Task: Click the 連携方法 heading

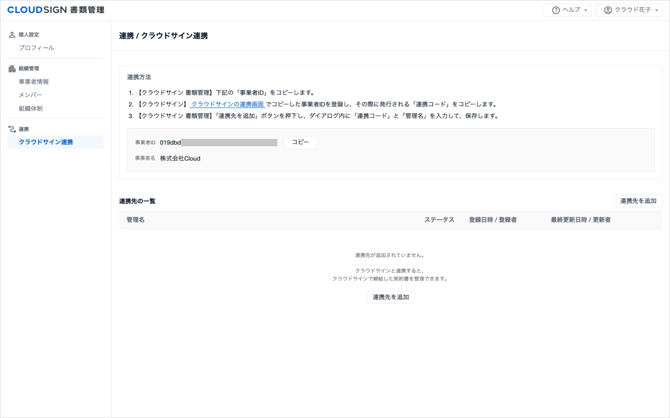Action: [x=139, y=77]
